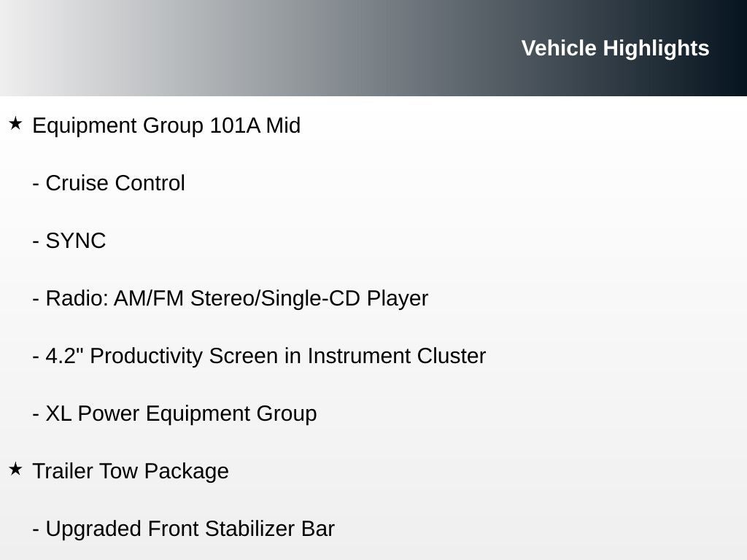The height and width of the screenshot is (560, 747).
Task: Click the word Package in trailer heading
Action: (x=186, y=472)
